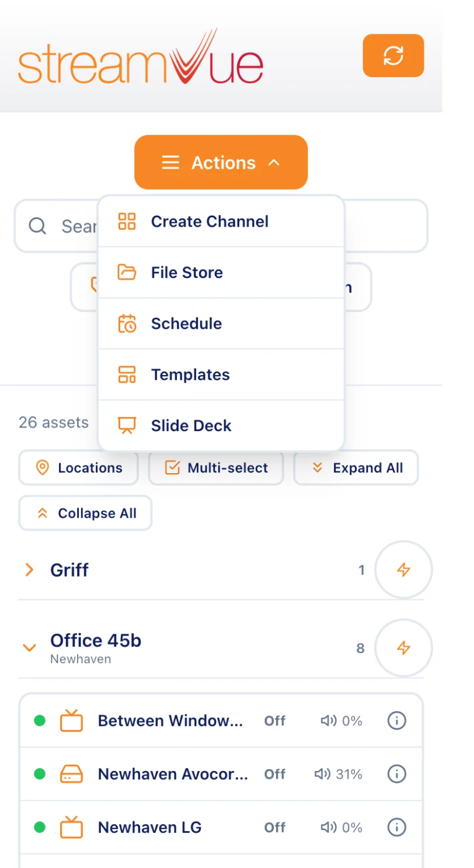This screenshot has height=868, width=474.
Task: Open info for Newhaven Avocor asset
Action: tap(397, 774)
